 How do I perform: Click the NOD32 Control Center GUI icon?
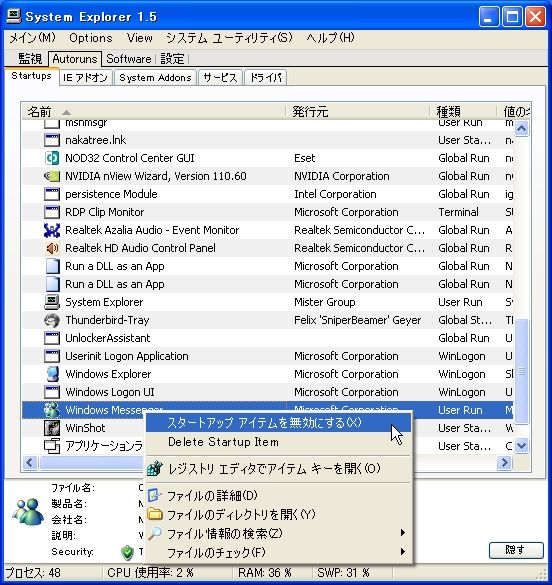(x=52, y=158)
